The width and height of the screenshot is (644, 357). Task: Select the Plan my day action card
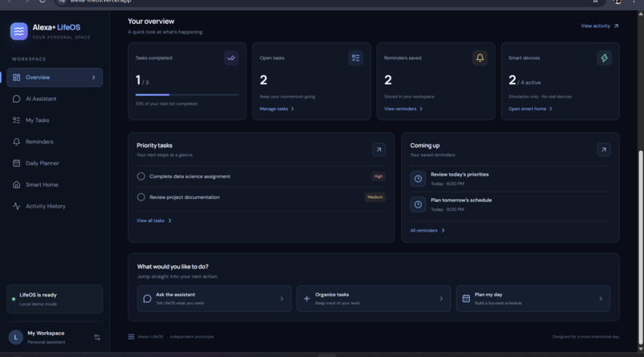[533, 299]
